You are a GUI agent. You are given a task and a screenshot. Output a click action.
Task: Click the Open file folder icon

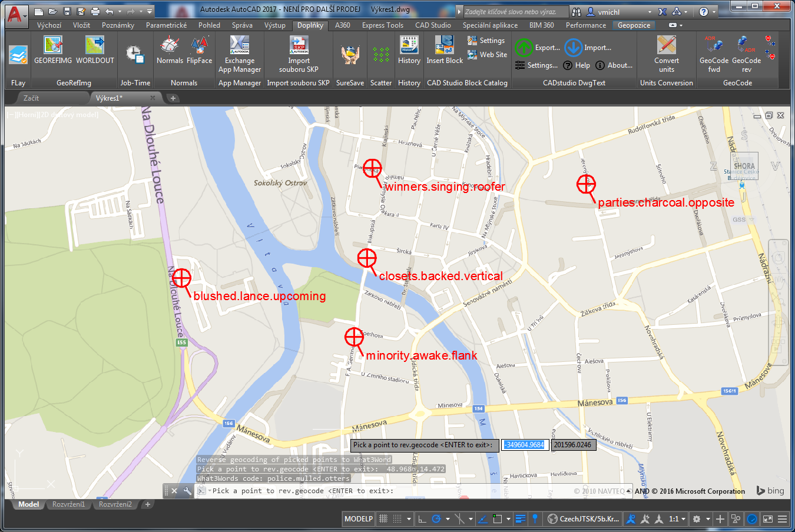click(53, 11)
